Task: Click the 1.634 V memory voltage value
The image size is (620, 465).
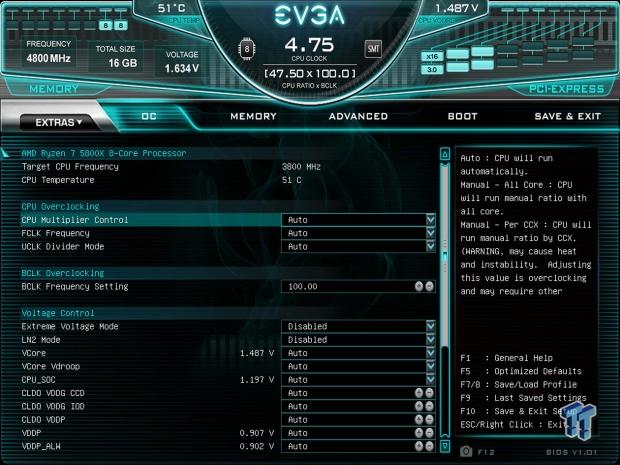Action: coord(181,69)
